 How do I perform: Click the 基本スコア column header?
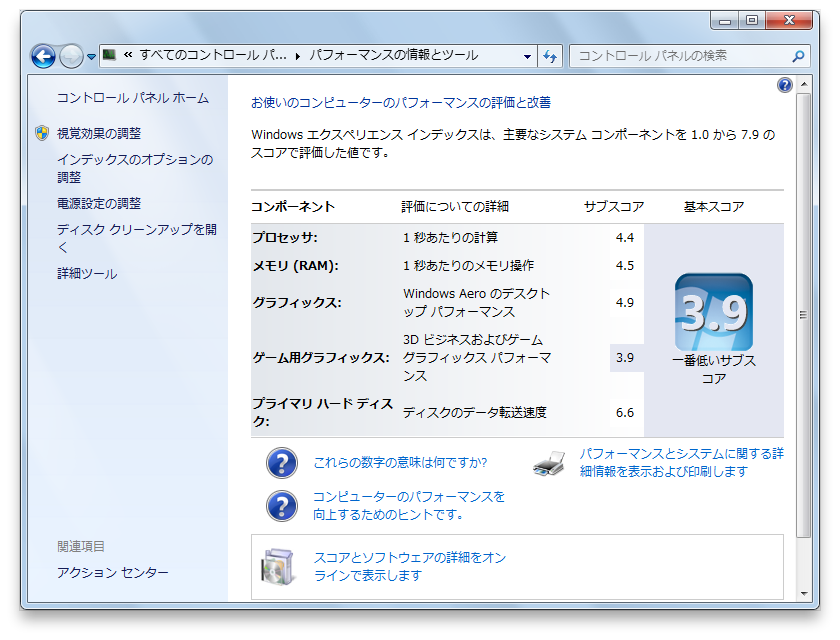(x=714, y=207)
